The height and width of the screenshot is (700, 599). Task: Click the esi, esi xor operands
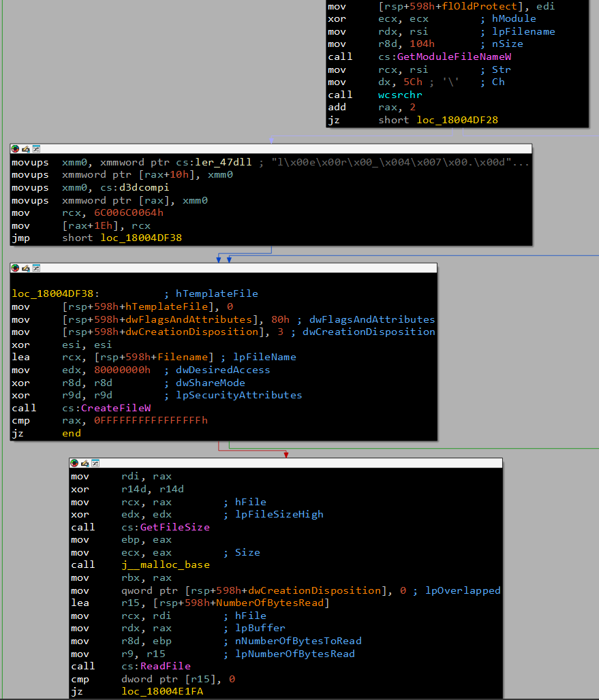[x=87, y=345]
